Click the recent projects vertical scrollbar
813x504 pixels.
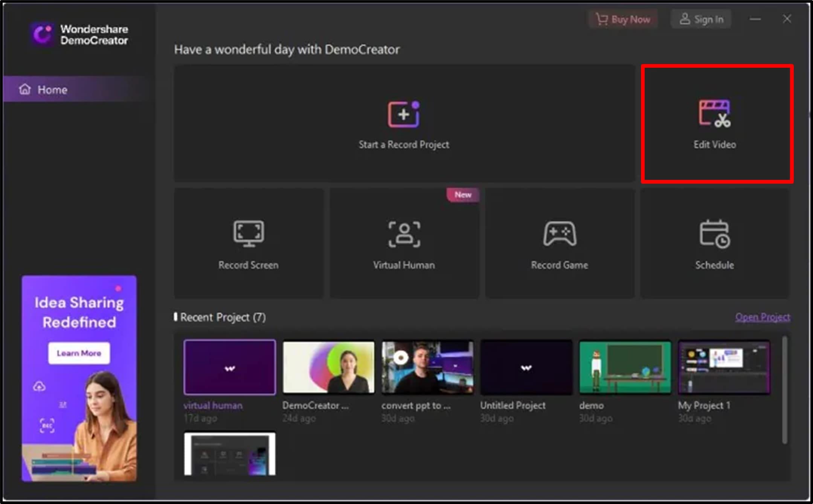click(784, 390)
